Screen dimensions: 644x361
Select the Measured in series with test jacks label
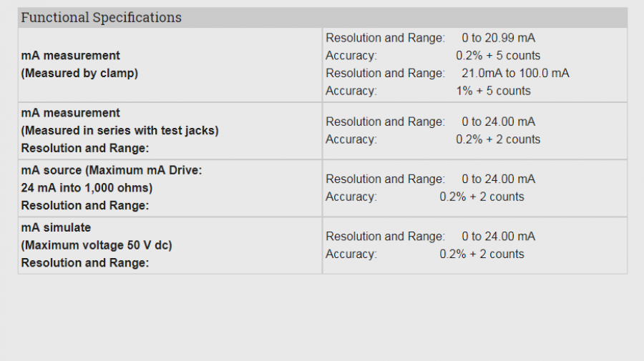click(x=120, y=130)
